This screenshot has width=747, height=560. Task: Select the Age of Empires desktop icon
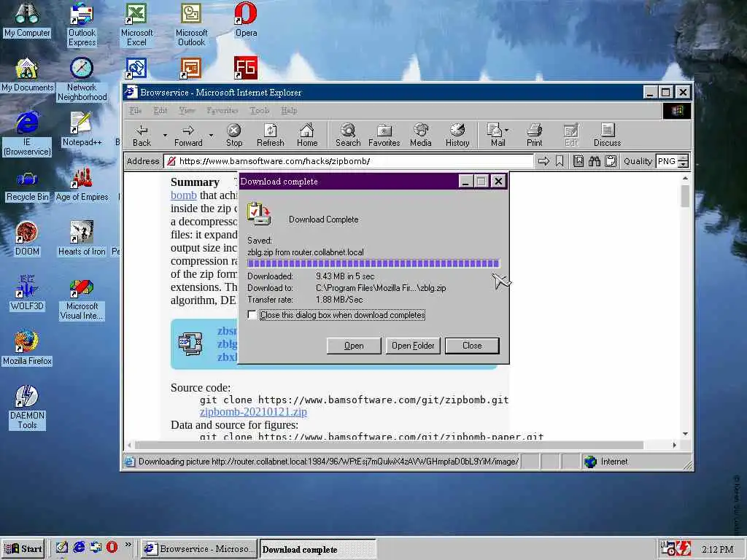tap(82, 184)
